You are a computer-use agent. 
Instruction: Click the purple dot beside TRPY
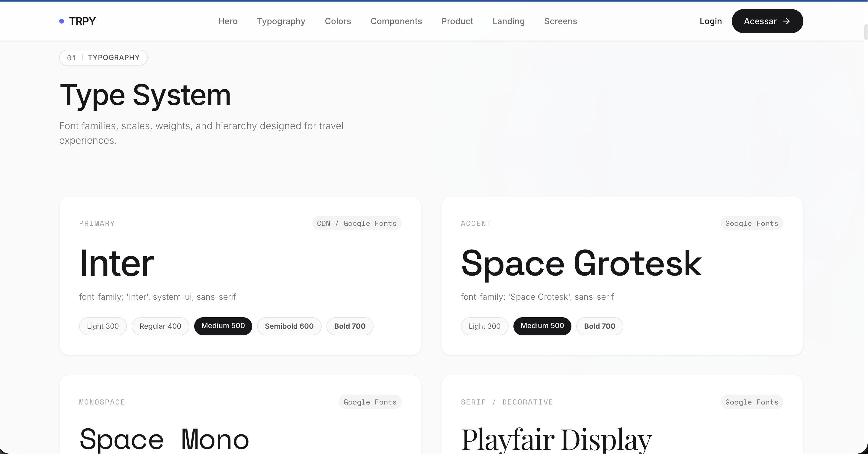[x=62, y=21]
